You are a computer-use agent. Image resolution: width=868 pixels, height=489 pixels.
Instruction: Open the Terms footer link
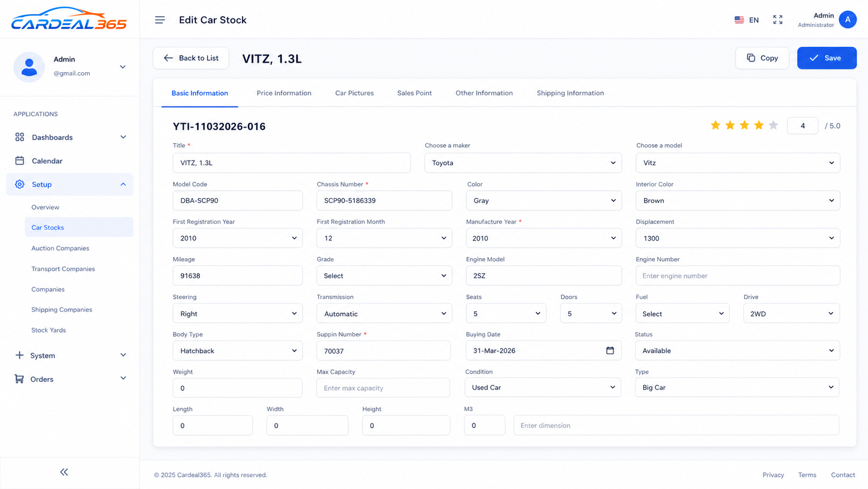tap(807, 475)
